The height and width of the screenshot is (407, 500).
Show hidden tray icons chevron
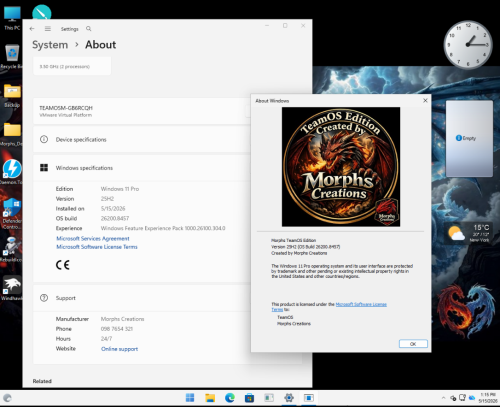(x=443, y=398)
